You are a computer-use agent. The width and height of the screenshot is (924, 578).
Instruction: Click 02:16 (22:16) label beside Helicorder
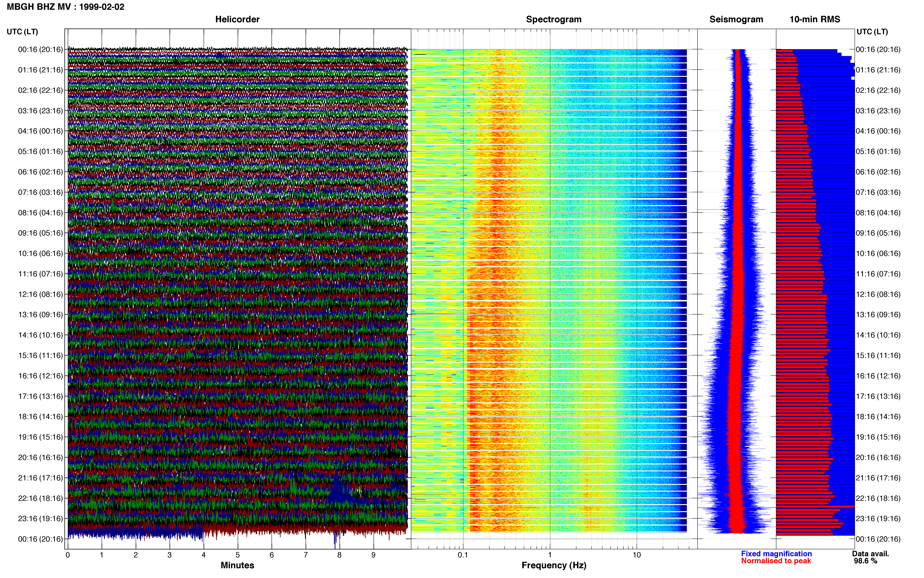(x=40, y=90)
